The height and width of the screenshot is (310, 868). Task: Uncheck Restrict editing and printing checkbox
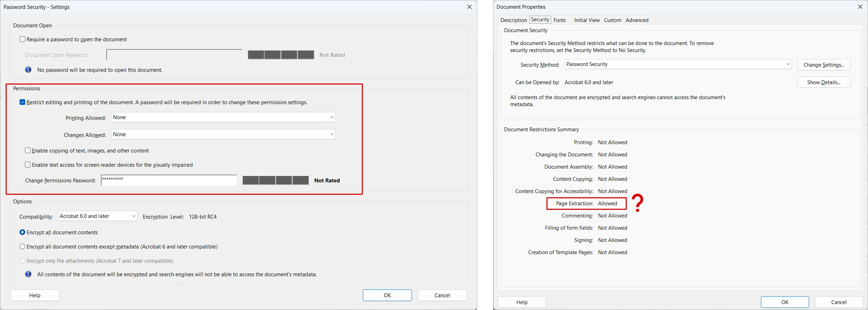(23, 102)
